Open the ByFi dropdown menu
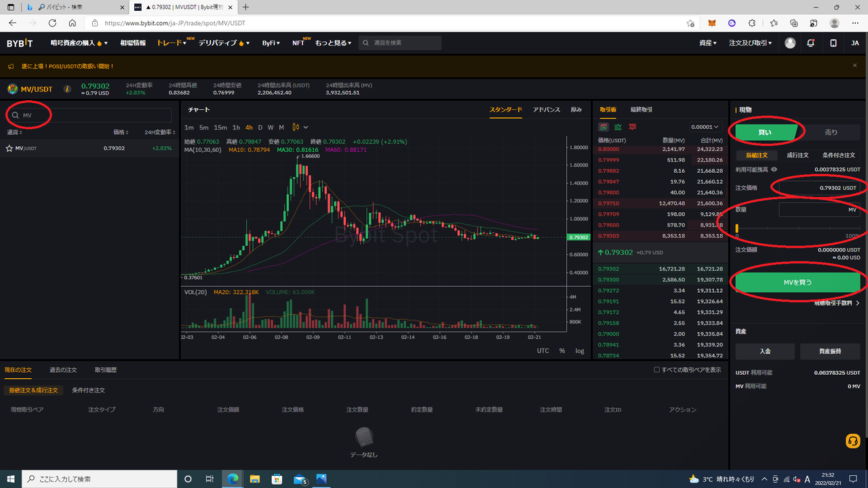The width and height of the screenshot is (868, 488). (271, 43)
